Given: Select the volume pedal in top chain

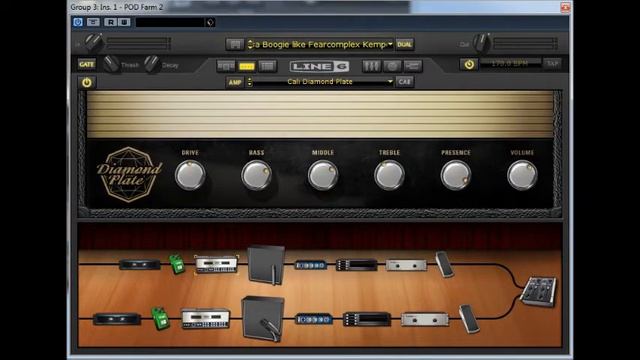Looking at the screenshot, I should (444, 264).
